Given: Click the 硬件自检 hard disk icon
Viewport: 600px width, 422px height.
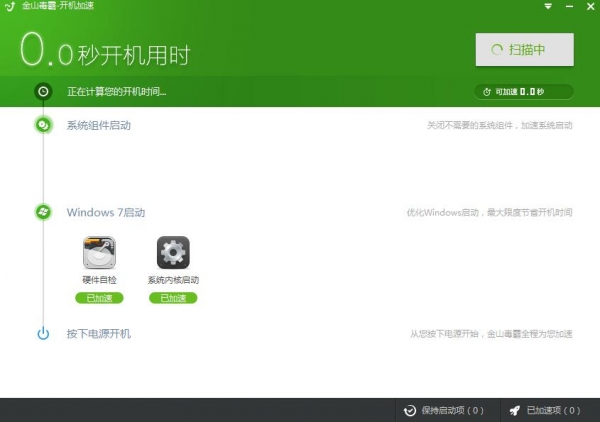Looking at the screenshot, I should (x=99, y=253).
